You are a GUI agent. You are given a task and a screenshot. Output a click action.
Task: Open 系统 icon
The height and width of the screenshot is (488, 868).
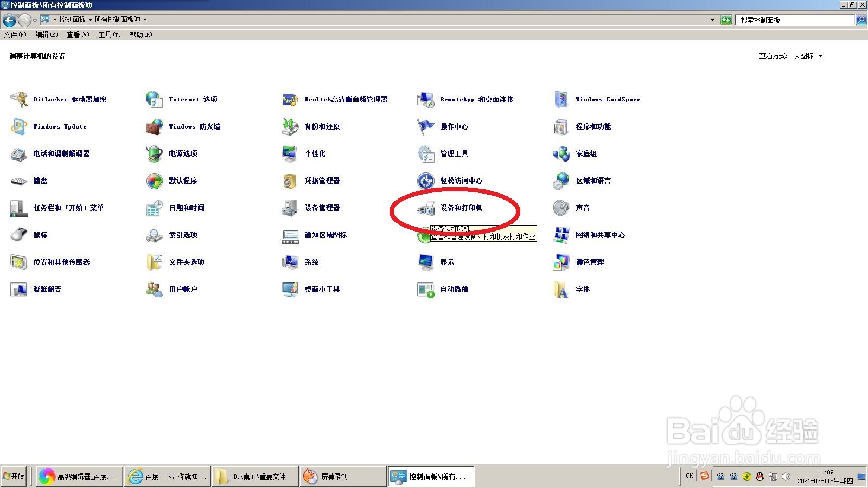point(290,262)
